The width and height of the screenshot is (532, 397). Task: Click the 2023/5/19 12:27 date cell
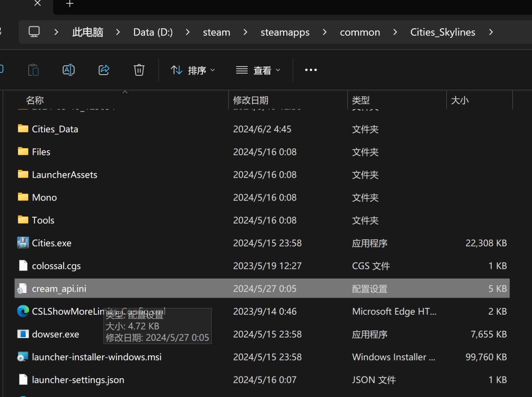pos(267,266)
